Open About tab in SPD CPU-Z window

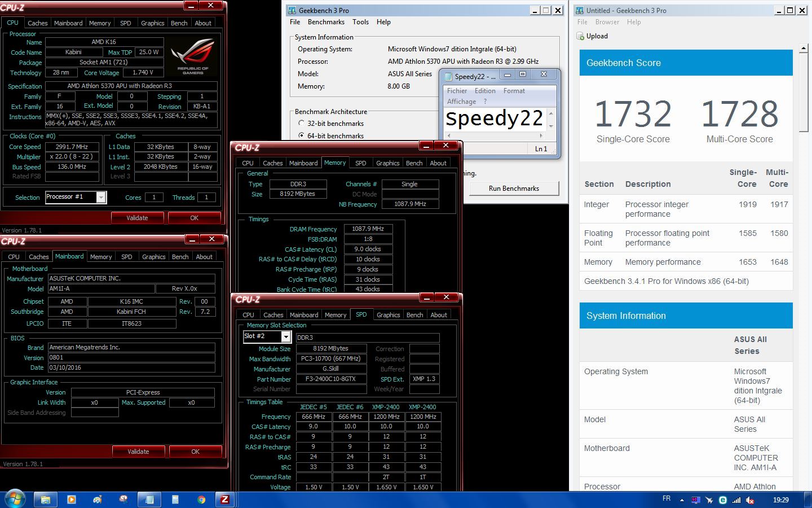pos(439,315)
